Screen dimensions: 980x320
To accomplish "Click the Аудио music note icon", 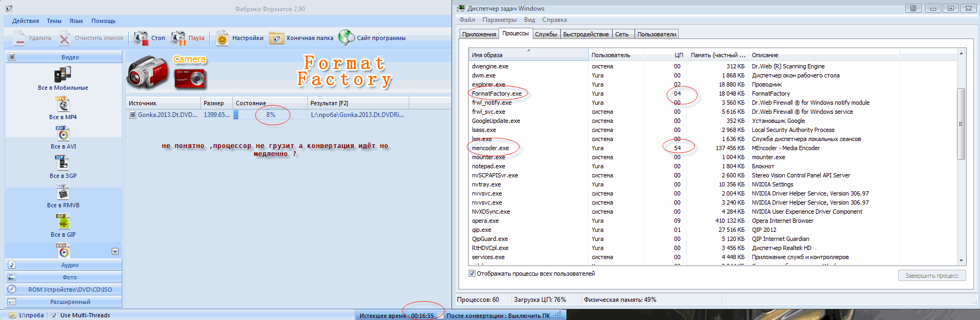I will click(12, 265).
